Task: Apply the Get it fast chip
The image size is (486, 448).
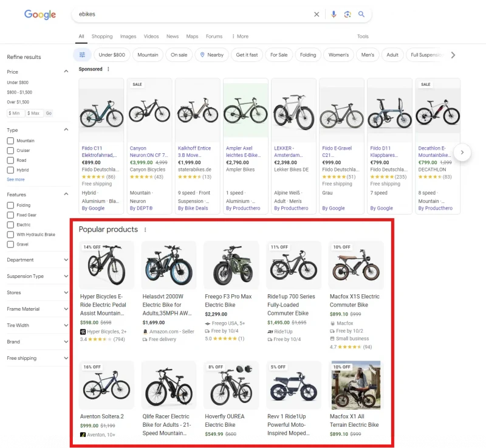Action: [x=247, y=55]
